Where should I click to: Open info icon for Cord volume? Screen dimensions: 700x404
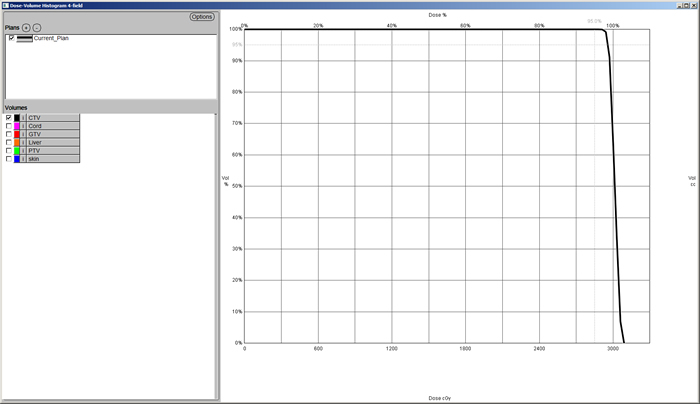click(x=24, y=126)
